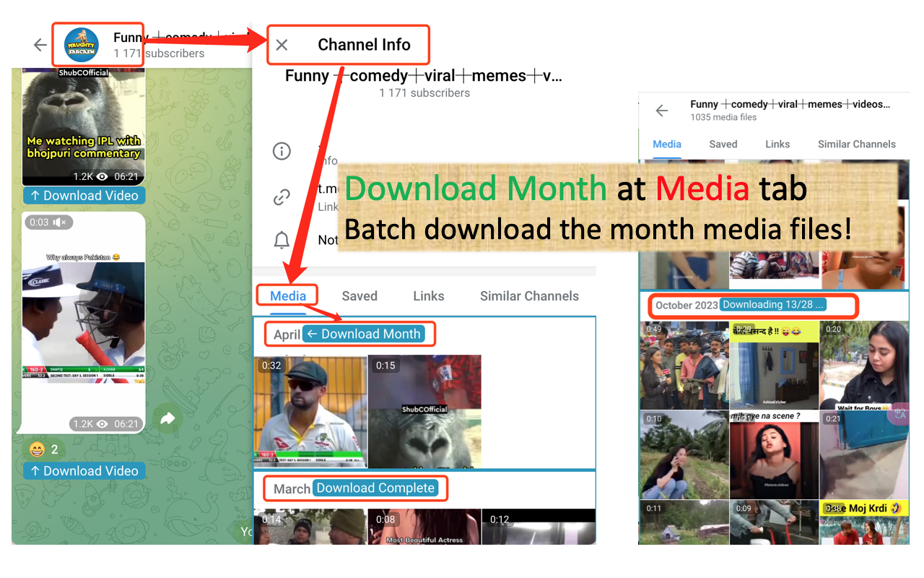Toggle channel notifications via the bell icon
The image size is (924, 578).
pyautogui.click(x=282, y=240)
